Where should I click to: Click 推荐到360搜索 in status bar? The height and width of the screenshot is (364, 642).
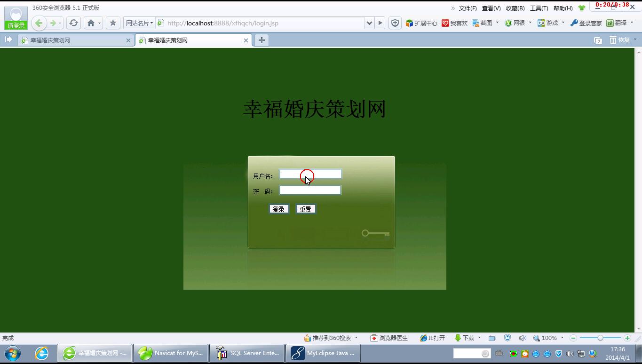(x=327, y=338)
